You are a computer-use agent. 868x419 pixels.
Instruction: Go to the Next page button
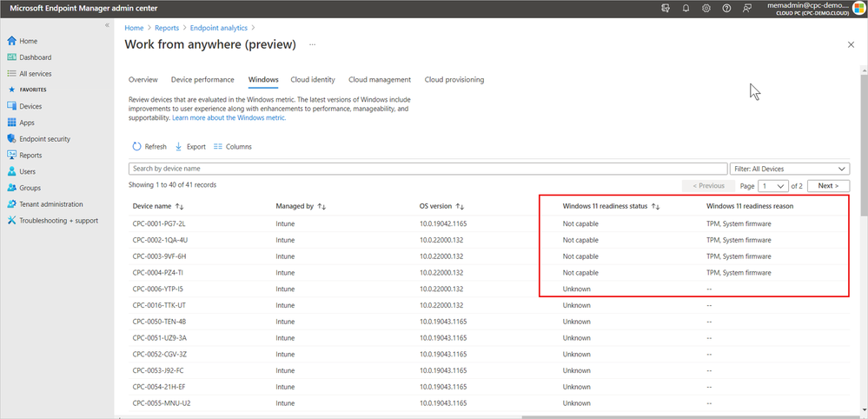[x=829, y=186]
